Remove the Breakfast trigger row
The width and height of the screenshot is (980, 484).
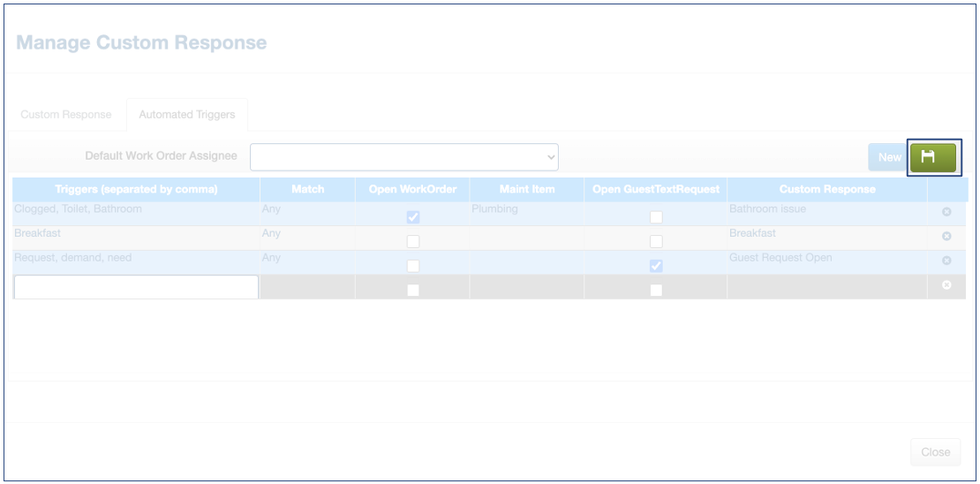(x=946, y=237)
